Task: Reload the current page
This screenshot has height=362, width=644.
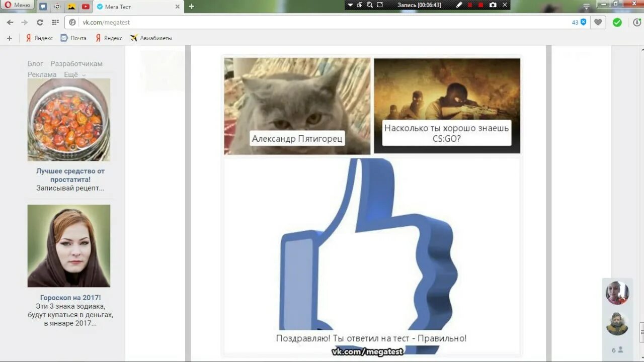Action: 40,22
